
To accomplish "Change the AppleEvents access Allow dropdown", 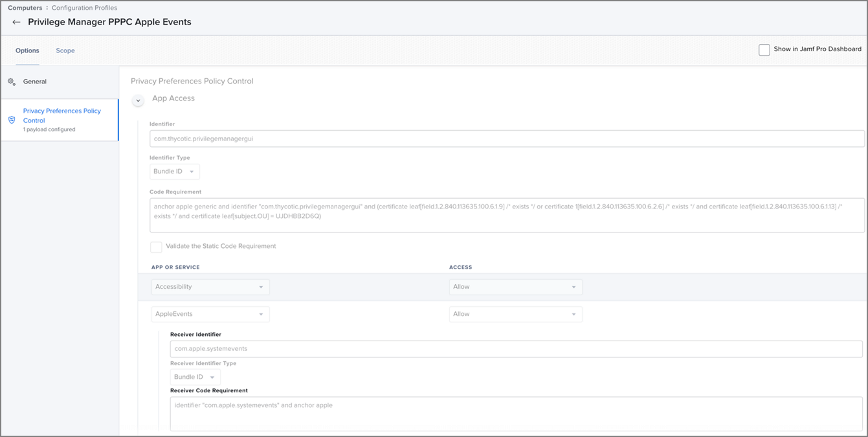I will [515, 314].
